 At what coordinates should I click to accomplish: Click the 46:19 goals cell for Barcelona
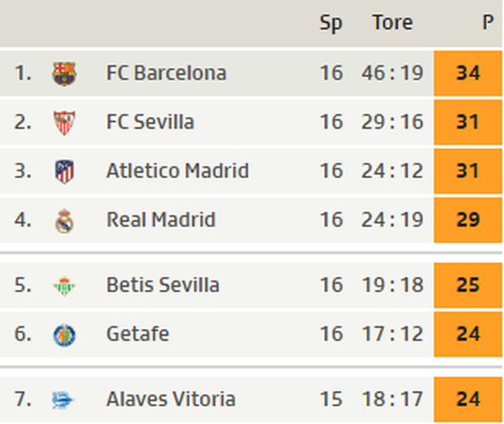pos(392,73)
